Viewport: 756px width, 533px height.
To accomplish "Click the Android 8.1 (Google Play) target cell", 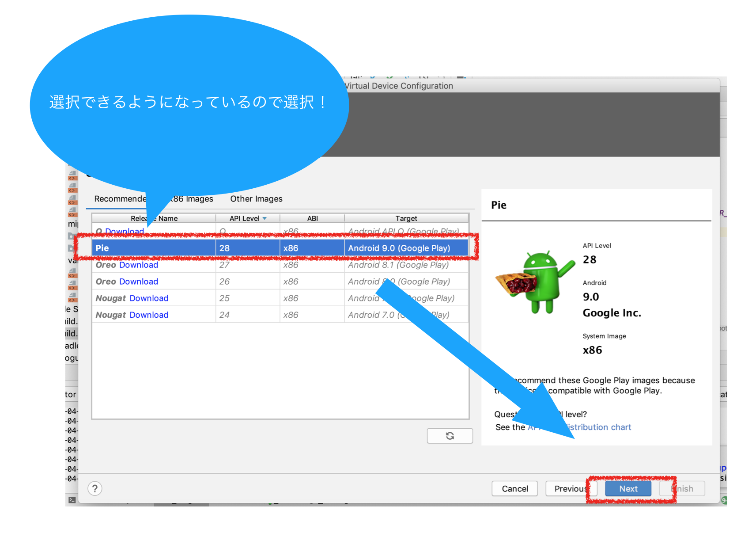I will pyautogui.click(x=406, y=265).
